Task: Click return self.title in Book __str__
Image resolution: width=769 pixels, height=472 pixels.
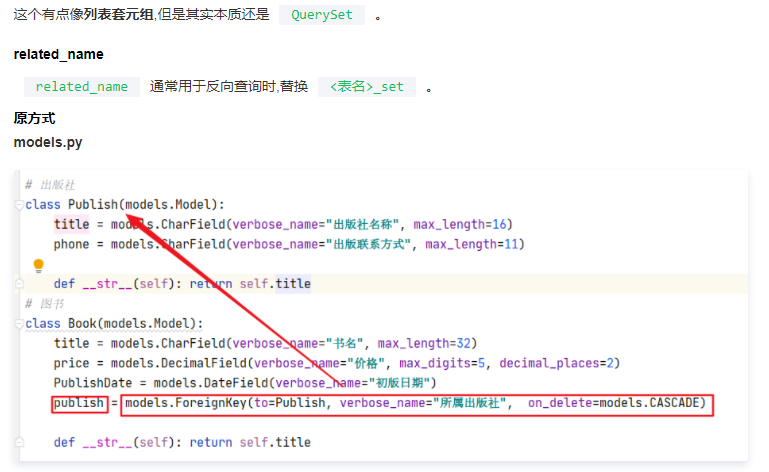Action: (250, 442)
